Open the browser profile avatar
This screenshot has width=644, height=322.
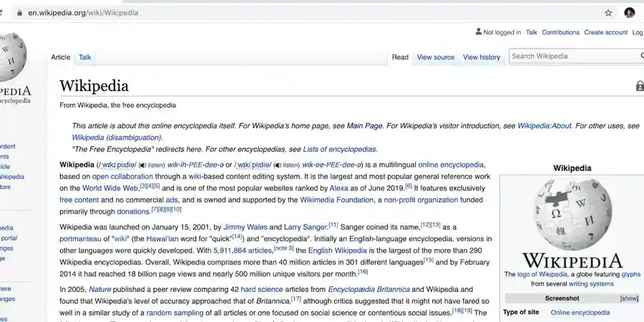(629, 13)
